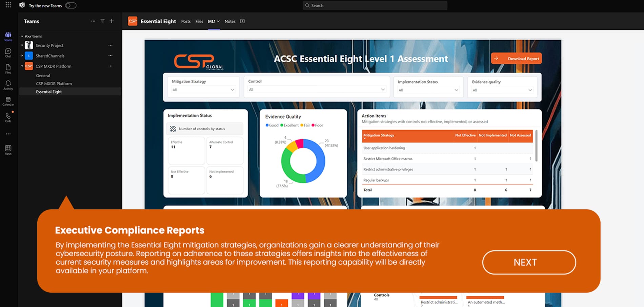Viewport: 644px width, 307px height.
Task: Click the Not Implemented 6 card
Action: coord(225,180)
